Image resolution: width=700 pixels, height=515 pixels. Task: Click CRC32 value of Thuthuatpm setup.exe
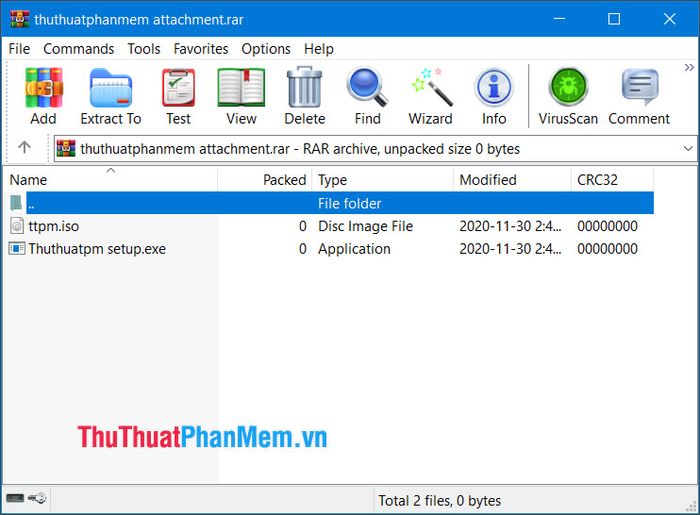click(607, 249)
